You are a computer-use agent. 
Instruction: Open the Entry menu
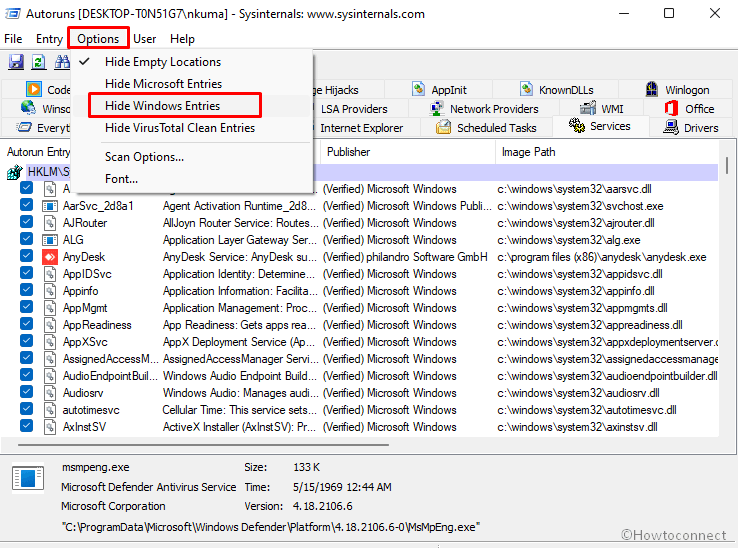[x=49, y=39]
